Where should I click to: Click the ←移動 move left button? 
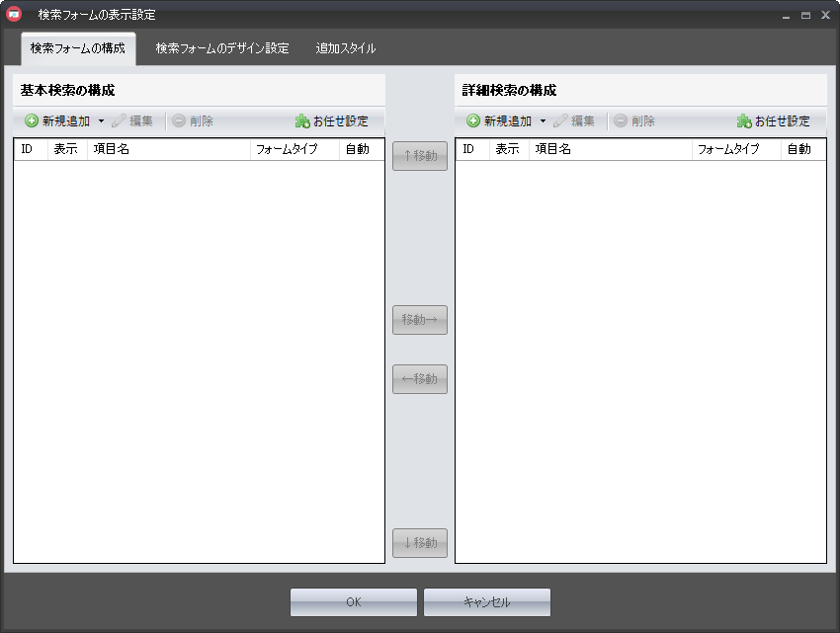(420, 379)
